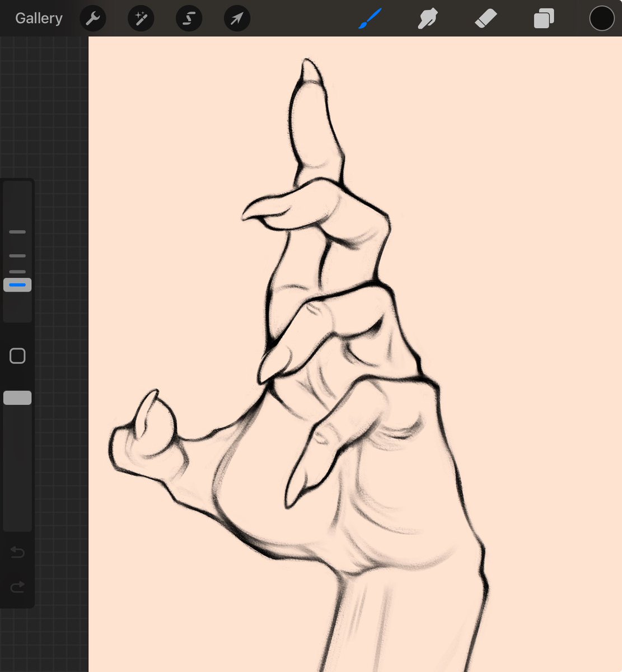
Task: Tap the canvas drawing of the hand
Action: point(364,392)
